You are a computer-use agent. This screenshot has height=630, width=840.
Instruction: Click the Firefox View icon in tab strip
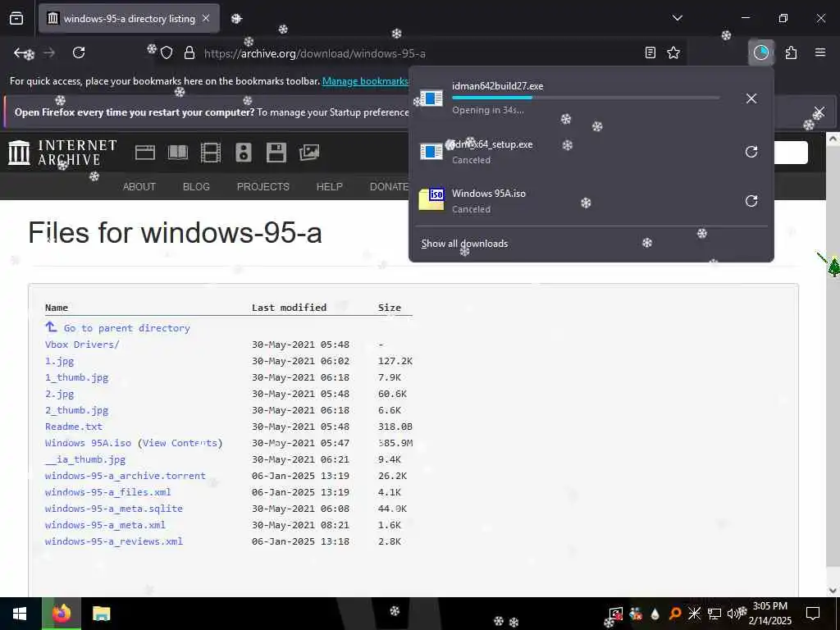pyautogui.click(x=16, y=18)
